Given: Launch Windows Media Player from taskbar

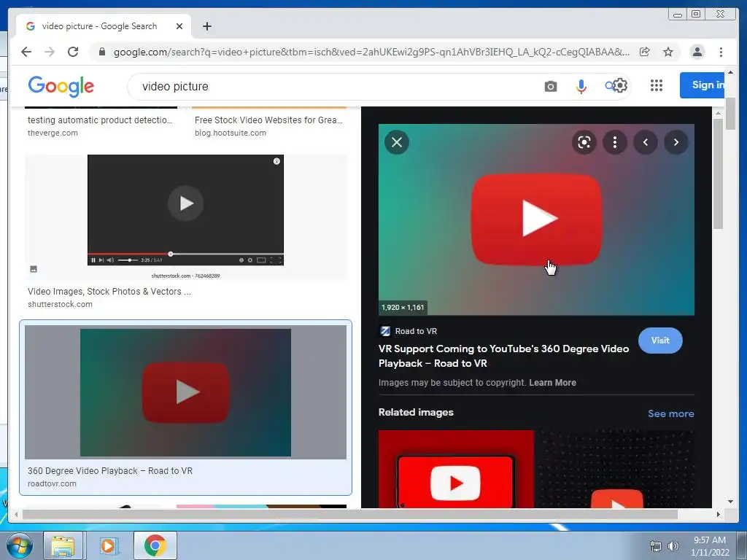Looking at the screenshot, I should 109,545.
